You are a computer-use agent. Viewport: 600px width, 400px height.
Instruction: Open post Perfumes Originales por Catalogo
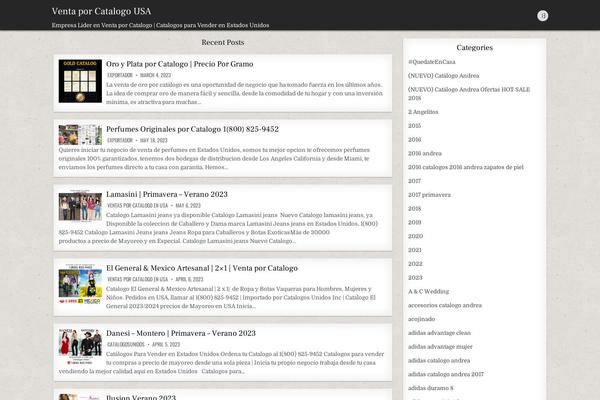(x=192, y=129)
